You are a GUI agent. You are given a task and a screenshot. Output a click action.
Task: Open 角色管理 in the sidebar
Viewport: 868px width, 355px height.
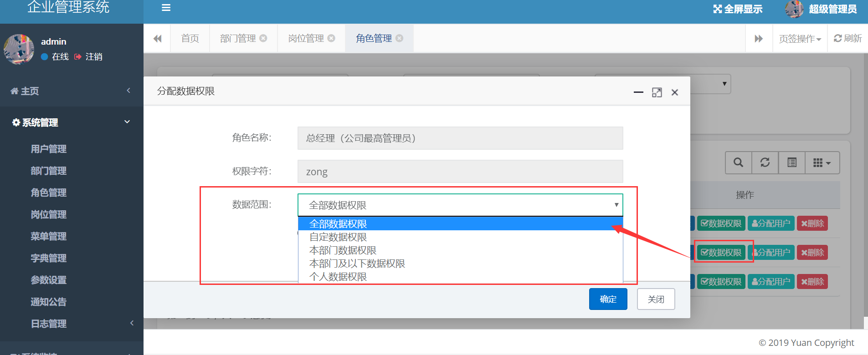pos(48,193)
